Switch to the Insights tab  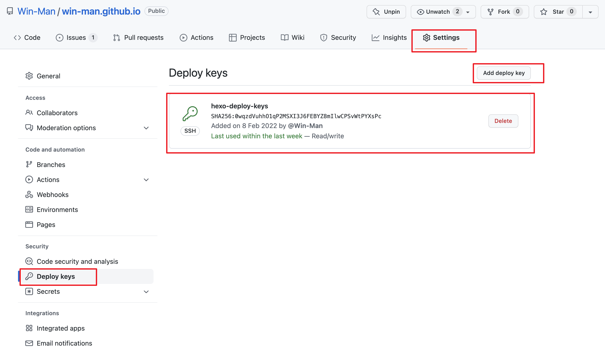click(x=389, y=37)
